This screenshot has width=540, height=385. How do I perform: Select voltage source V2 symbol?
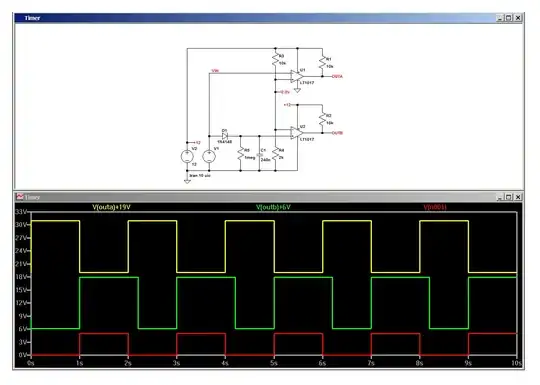[187, 156]
